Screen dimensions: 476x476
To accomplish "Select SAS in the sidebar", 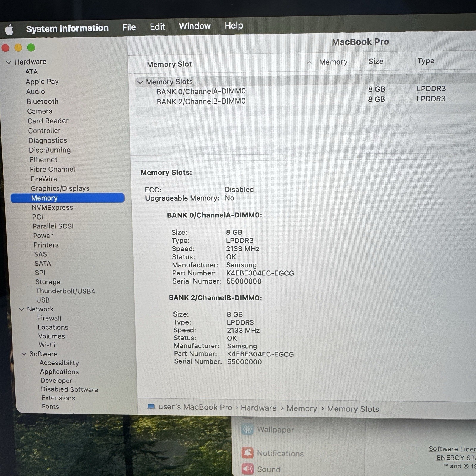I will click(x=41, y=254).
